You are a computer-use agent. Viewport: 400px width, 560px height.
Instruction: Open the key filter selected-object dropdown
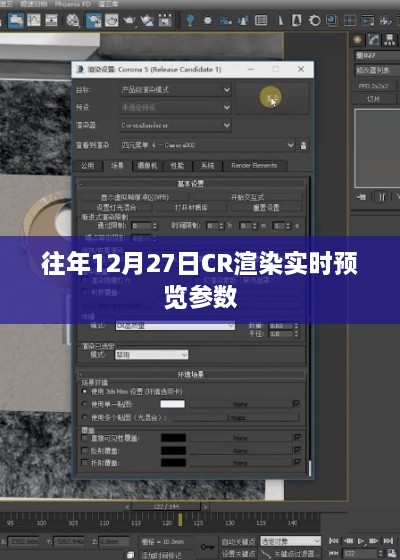coord(290,541)
